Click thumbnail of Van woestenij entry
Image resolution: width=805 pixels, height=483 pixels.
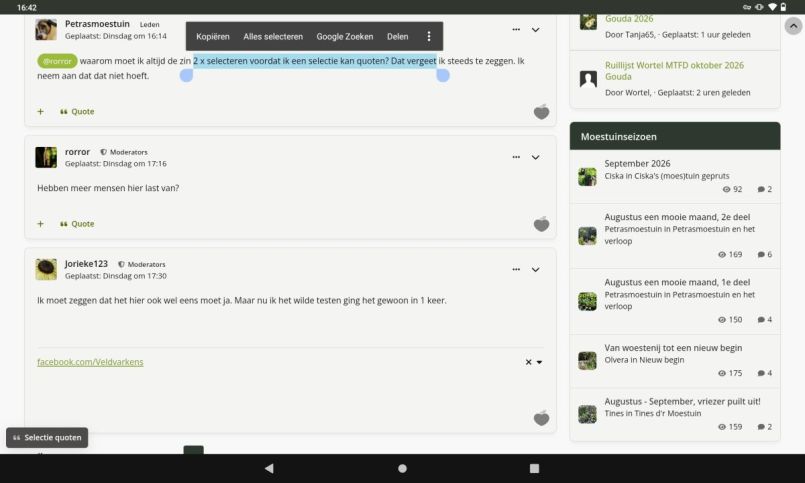(587, 360)
